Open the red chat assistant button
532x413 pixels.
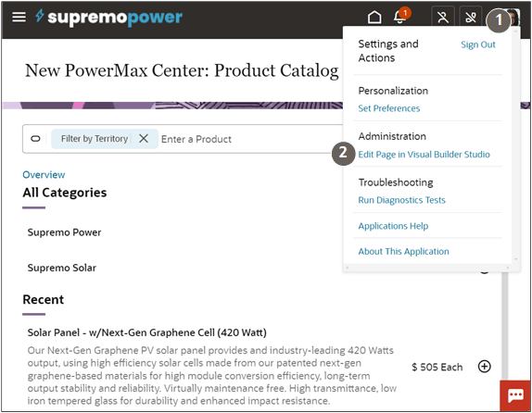click(515, 395)
